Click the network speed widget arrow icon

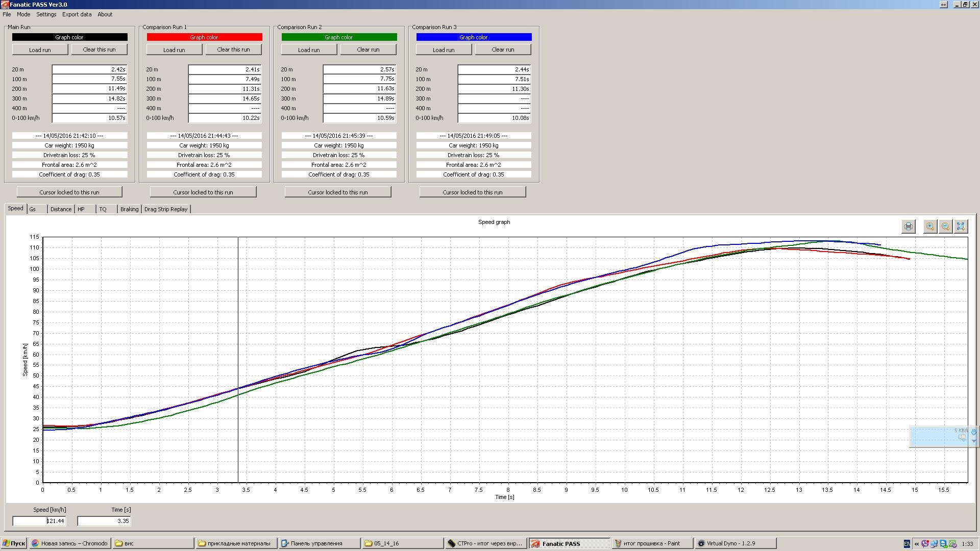pos(973,432)
